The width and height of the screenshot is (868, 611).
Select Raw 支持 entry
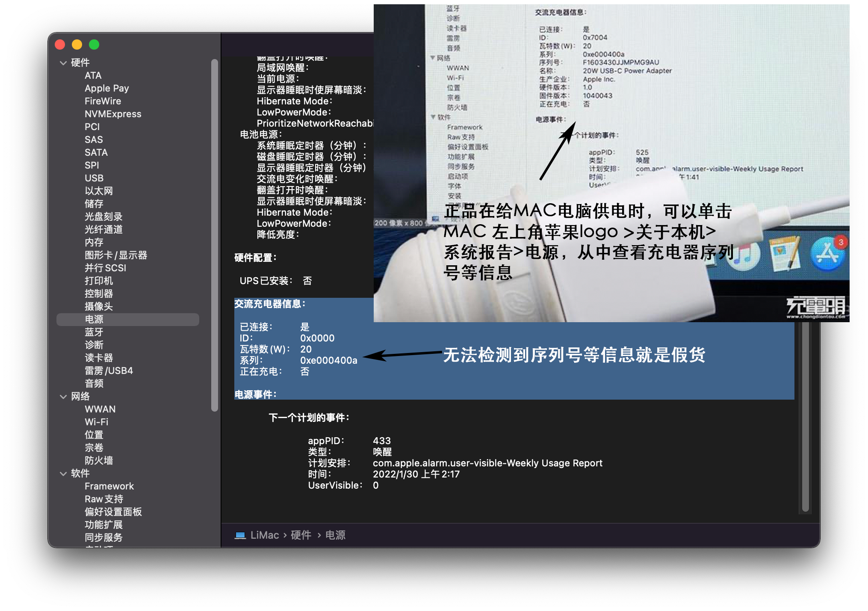(x=104, y=499)
